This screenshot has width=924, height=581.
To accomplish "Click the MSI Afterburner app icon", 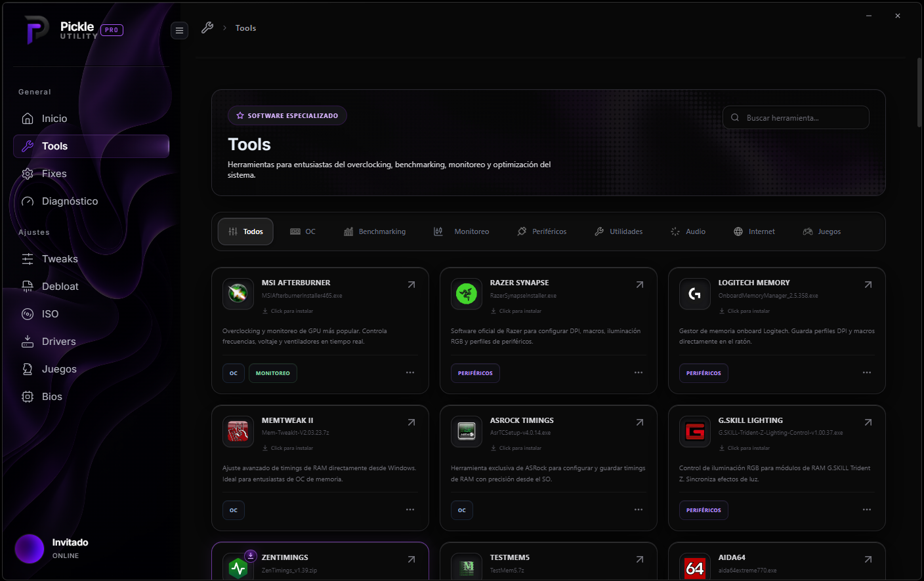I will (x=238, y=294).
